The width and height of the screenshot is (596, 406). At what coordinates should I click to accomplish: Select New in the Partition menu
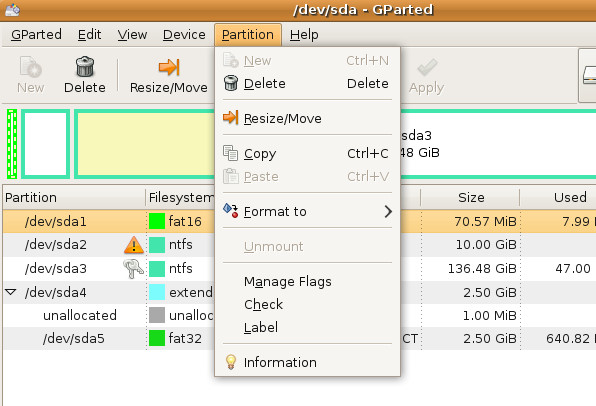tap(307, 60)
